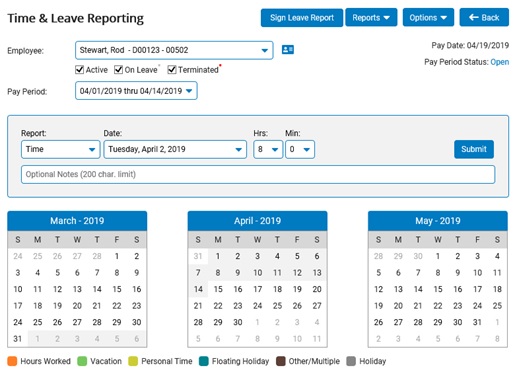The image size is (515, 374).
Task: Select April 1 in the April calendar
Action: [x=218, y=256]
